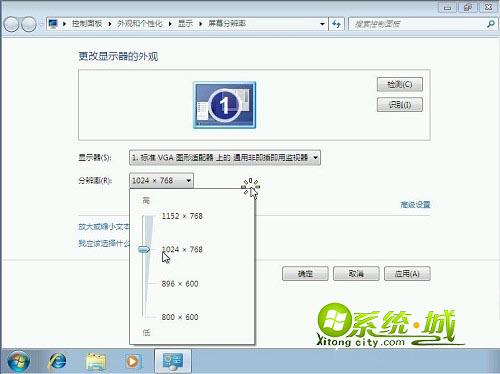Minimize the Control Panel window
This screenshot has height=374, width=500.
[448, 7]
